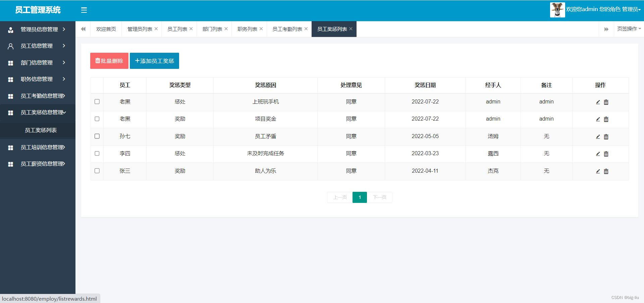Tick the checkbox for 孙七's row
644x303 pixels.
(97, 136)
